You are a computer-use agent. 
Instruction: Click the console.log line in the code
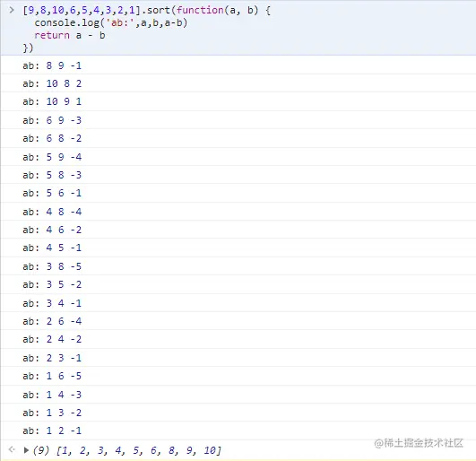tap(111, 22)
